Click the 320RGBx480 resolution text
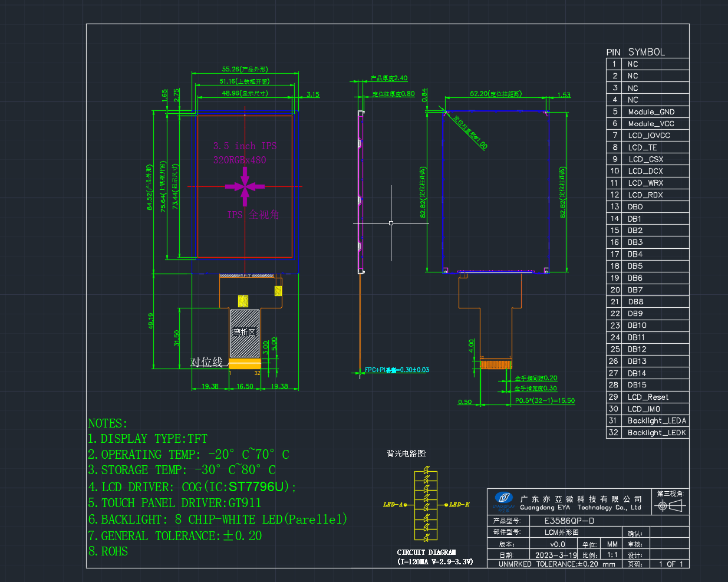This screenshot has width=728, height=582. (x=239, y=160)
